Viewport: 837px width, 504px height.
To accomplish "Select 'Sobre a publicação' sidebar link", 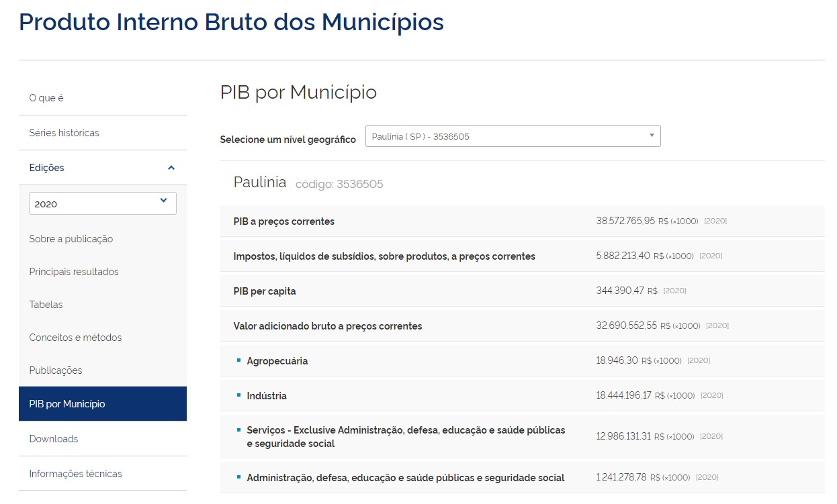I will [71, 239].
